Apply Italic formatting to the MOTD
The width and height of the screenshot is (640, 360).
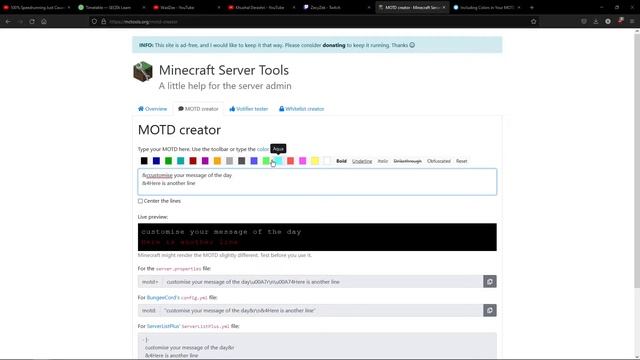[x=382, y=161]
